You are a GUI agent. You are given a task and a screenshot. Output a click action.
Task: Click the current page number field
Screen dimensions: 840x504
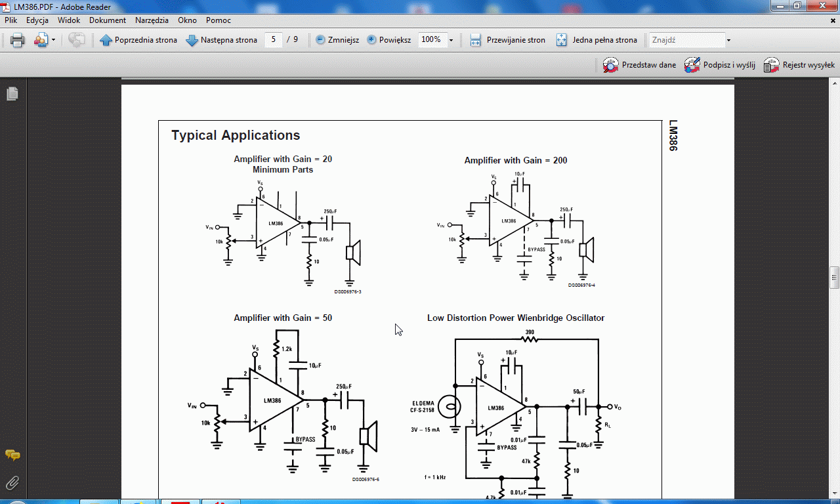pos(274,40)
